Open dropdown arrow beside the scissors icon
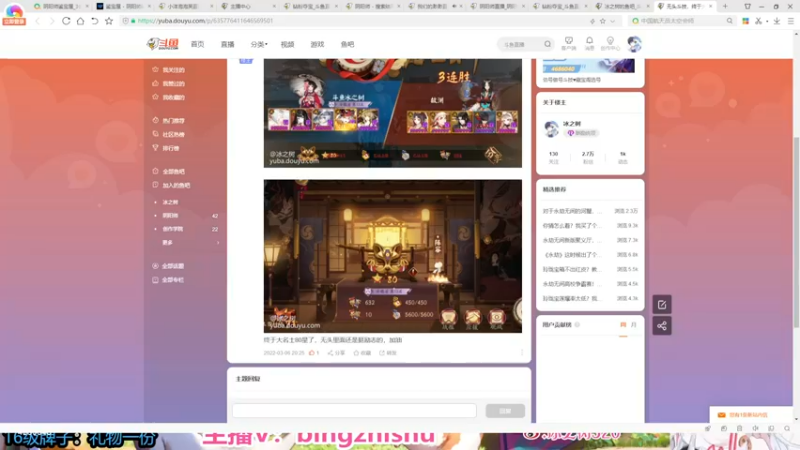 point(767,21)
